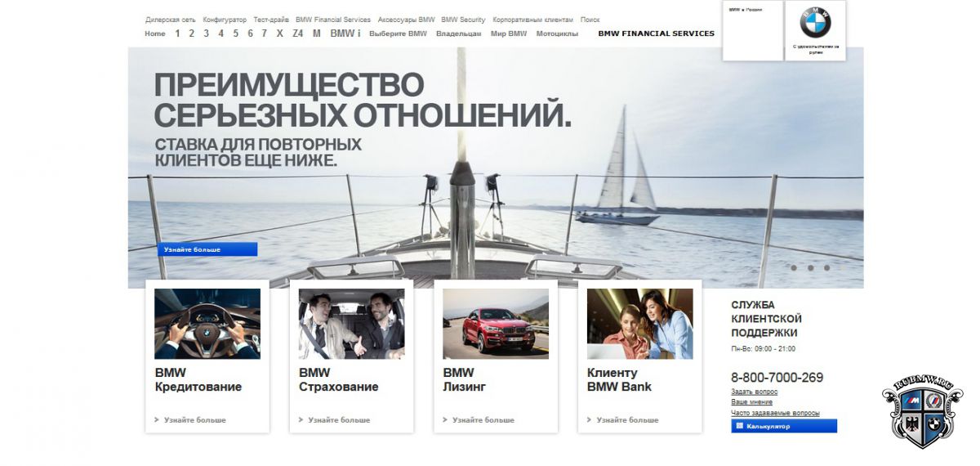Image resolution: width=980 pixels, height=466 pixels.
Task: Select the 3 series nav item
Action: (206, 34)
